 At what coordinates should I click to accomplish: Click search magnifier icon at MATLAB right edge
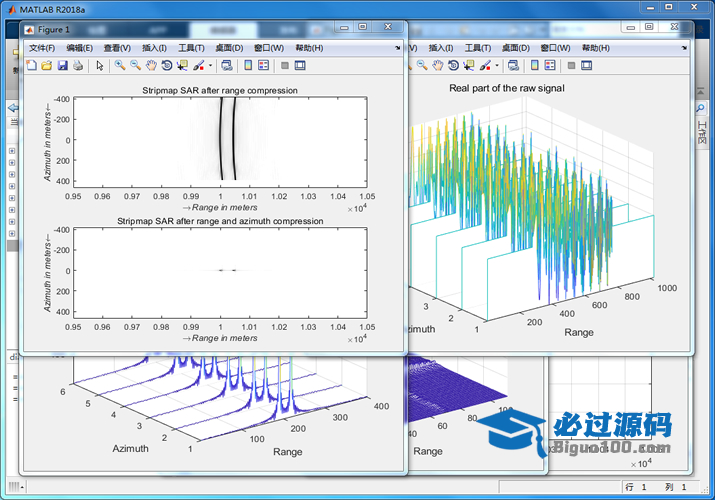700,108
